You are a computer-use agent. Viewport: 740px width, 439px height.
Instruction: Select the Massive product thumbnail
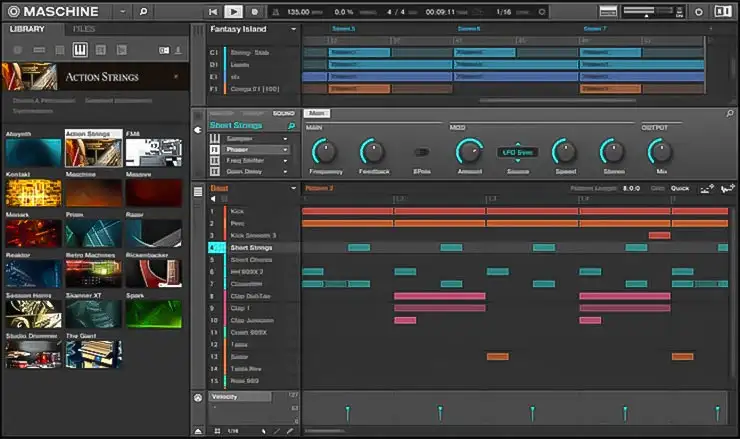(x=154, y=193)
